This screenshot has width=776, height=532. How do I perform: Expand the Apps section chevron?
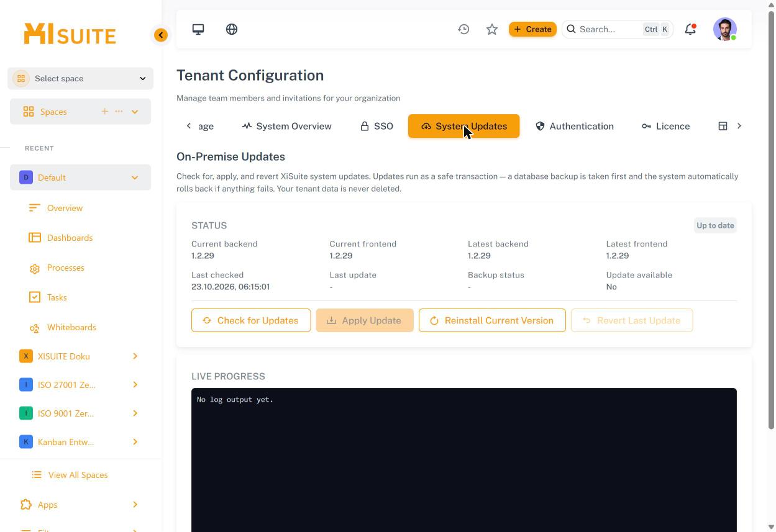135,505
